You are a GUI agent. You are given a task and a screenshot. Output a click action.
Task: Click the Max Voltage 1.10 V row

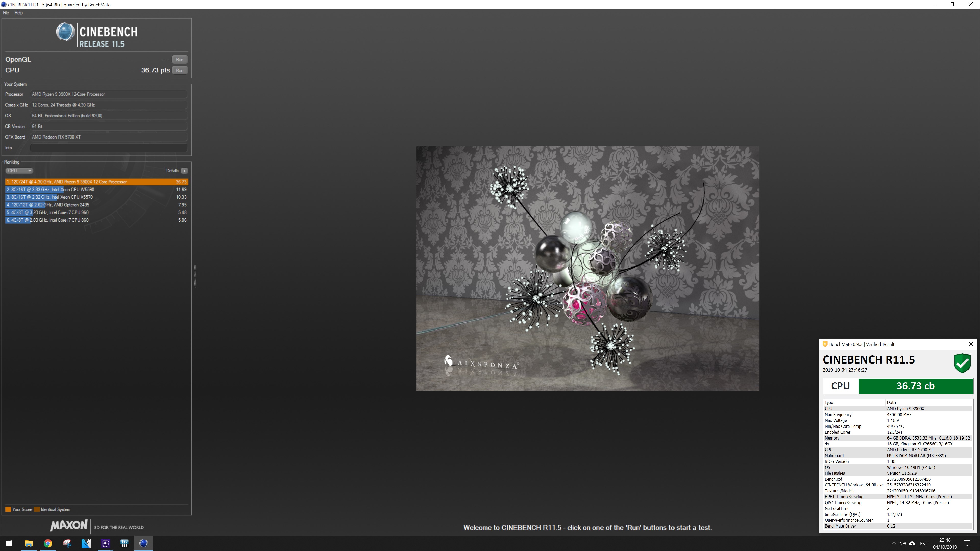click(898, 421)
